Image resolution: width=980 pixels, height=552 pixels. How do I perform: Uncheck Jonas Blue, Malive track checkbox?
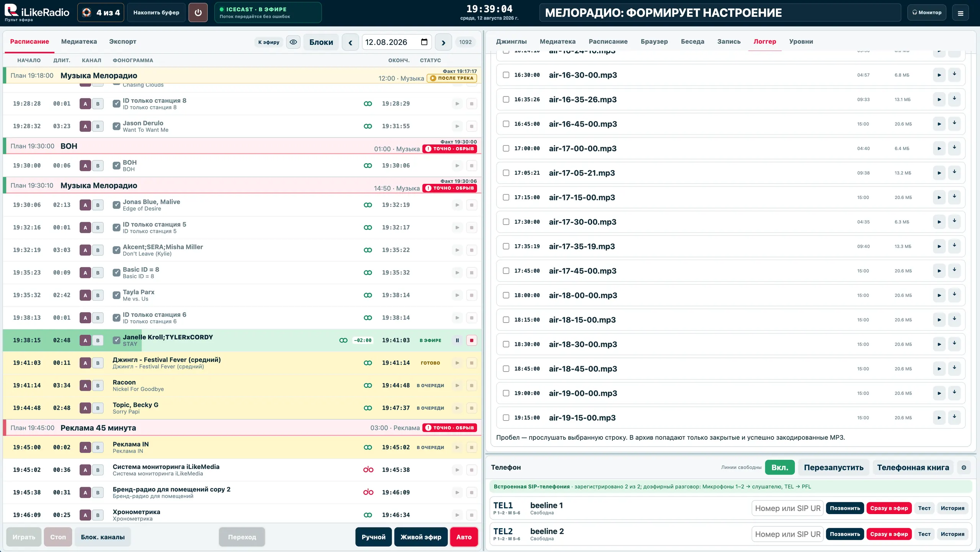(116, 205)
